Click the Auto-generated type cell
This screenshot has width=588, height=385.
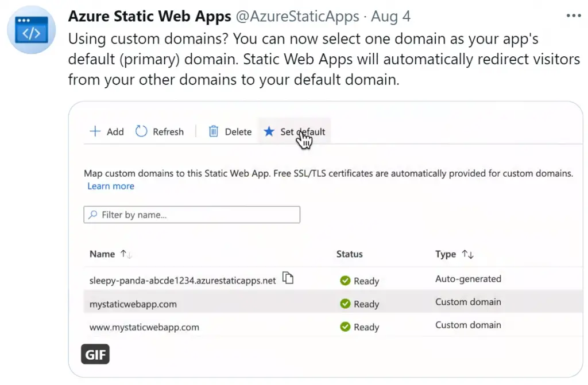click(468, 278)
